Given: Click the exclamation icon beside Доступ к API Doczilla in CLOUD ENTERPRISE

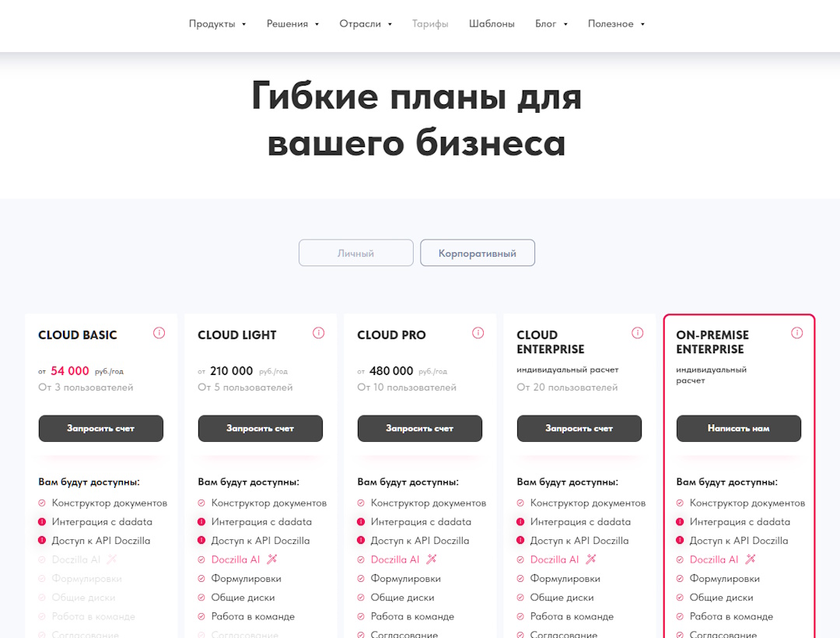Looking at the screenshot, I should click(x=520, y=540).
